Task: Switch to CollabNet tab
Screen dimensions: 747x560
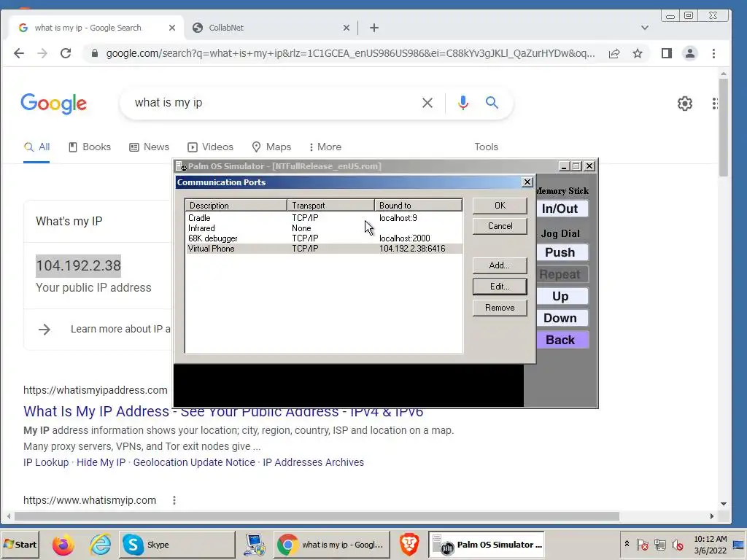Action: coord(271,28)
